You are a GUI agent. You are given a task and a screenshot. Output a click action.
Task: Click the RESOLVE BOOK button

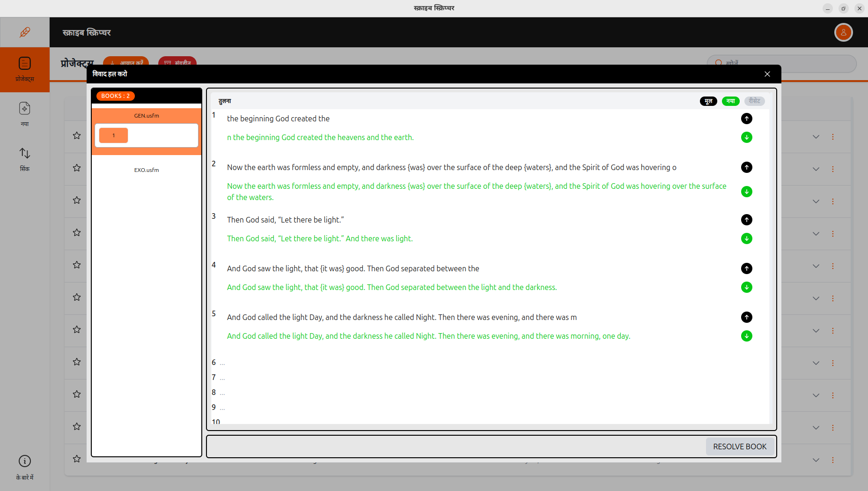[x=739, y=446]
